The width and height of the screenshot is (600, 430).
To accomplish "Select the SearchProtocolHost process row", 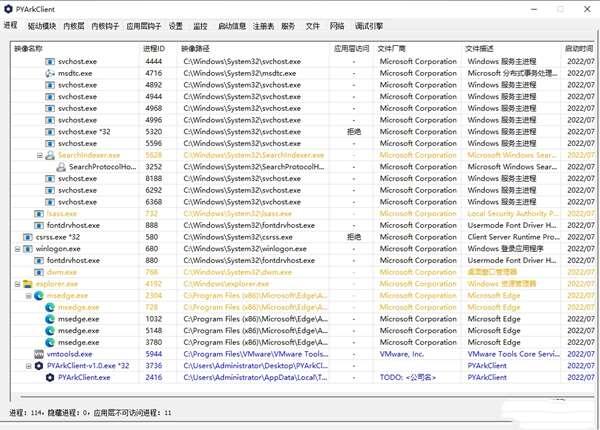I will pos(100,167).
